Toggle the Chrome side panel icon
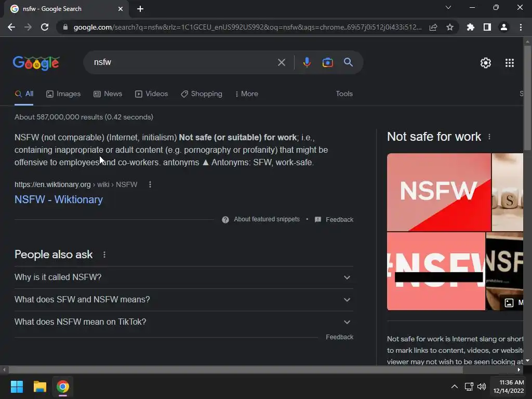This screenshot has width=532, height=399. pos(487,27)
